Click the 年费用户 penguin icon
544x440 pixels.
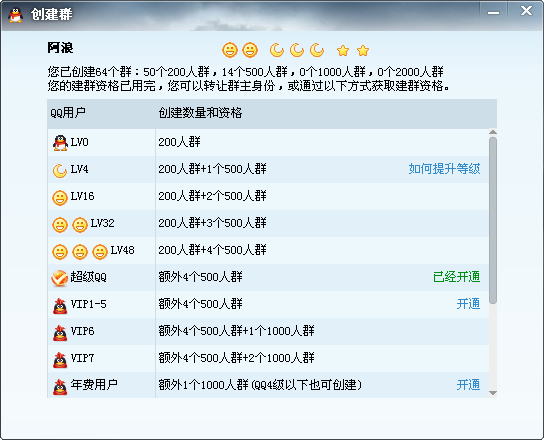(x=60, y=387)
